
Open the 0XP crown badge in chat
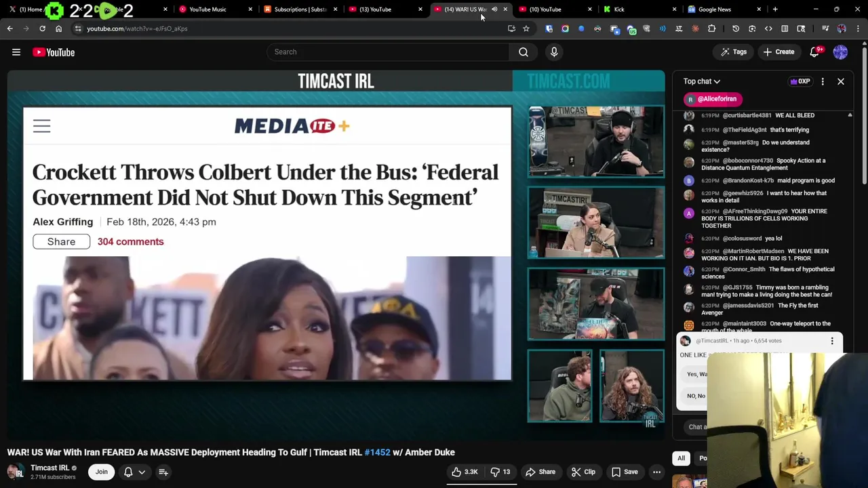[x=800, y=81]
